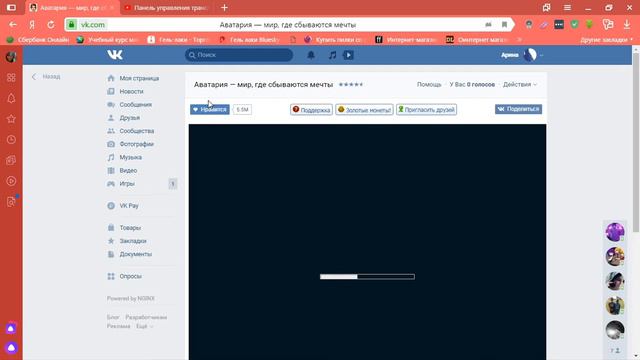The image size is (640, 360).
Task: Go back with Назад link
Action: (x=46, y=76)
